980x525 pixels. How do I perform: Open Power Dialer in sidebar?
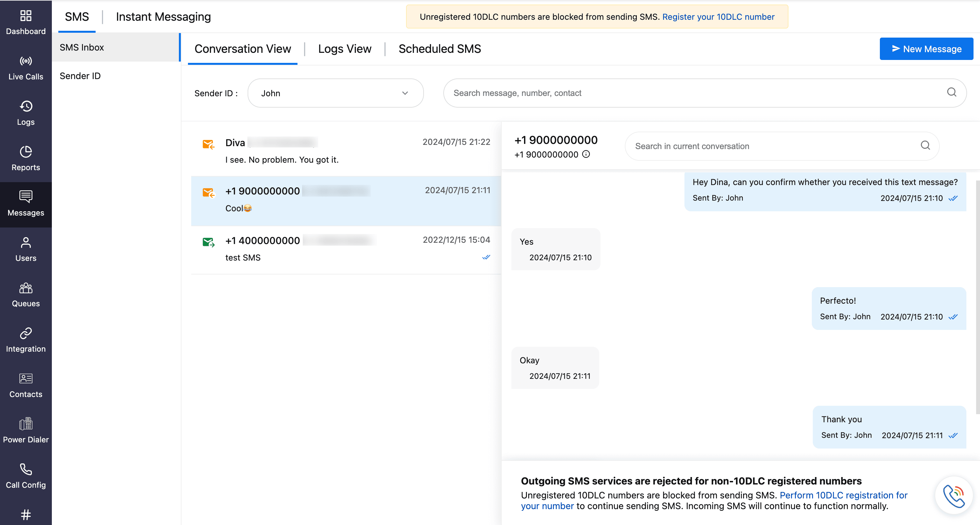pyautogui.click(x=26, y=431)
